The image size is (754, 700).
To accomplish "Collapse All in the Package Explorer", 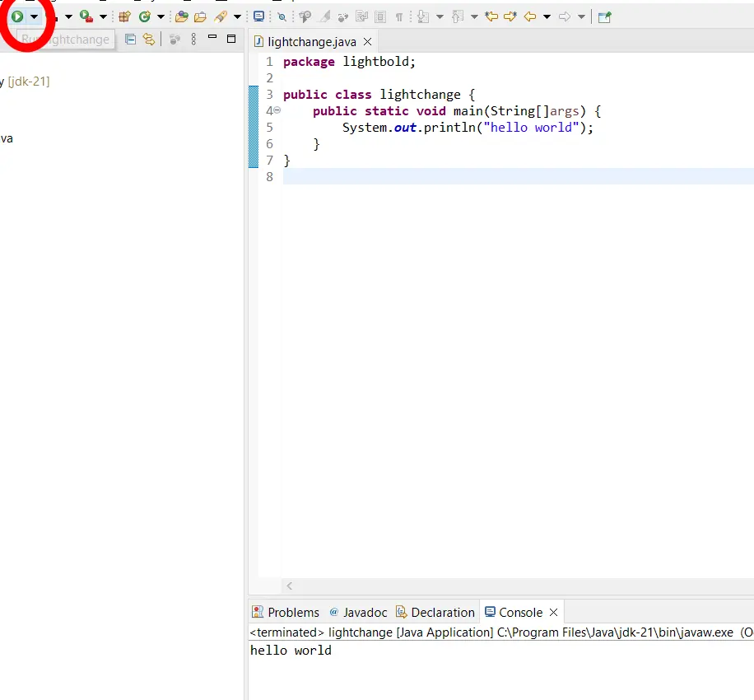I will coord(130,39).
